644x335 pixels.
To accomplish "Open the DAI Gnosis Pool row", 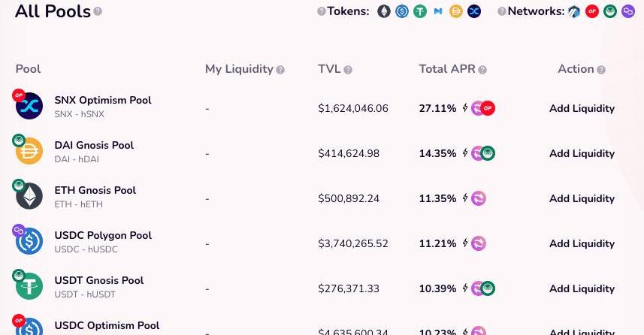I will click(94, 145).
